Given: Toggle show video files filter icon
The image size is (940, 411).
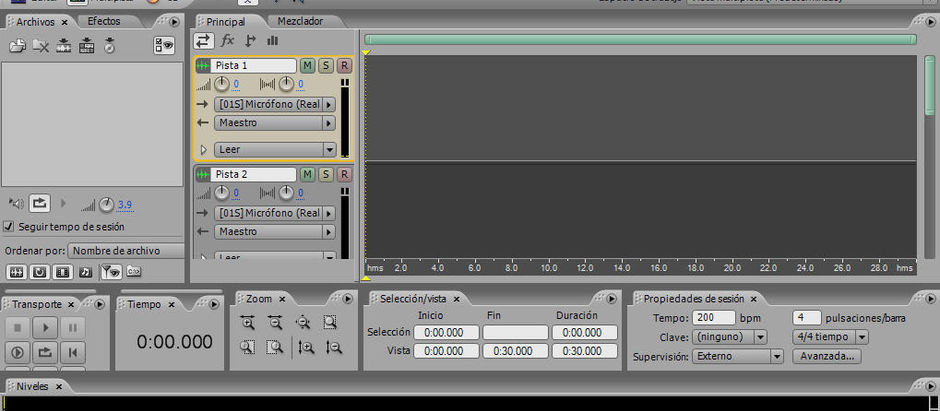Looking at the screenshot, I should (62, 272).
